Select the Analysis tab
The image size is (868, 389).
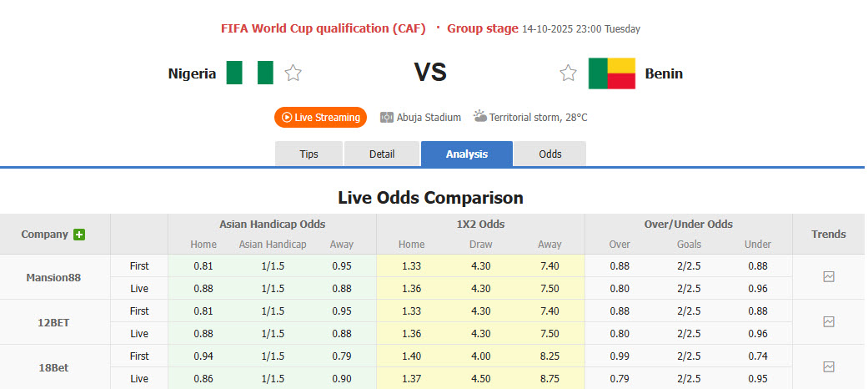pos(467,154)
